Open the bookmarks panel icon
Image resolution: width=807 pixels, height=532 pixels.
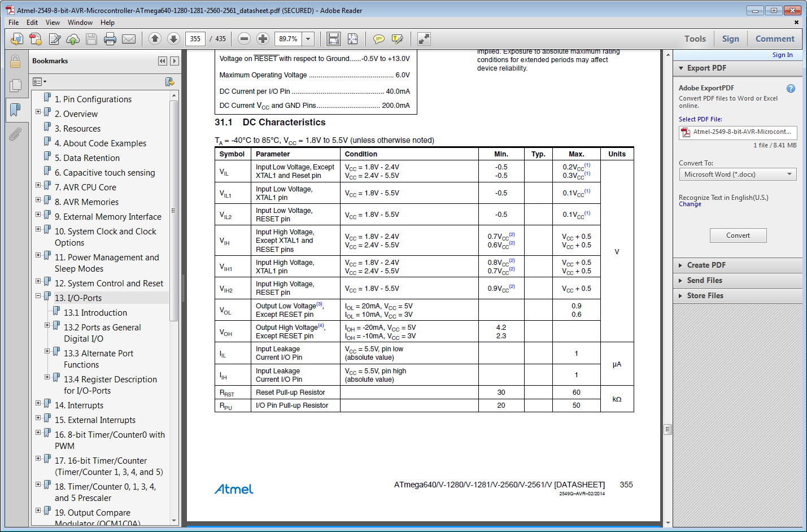(15, 110)
